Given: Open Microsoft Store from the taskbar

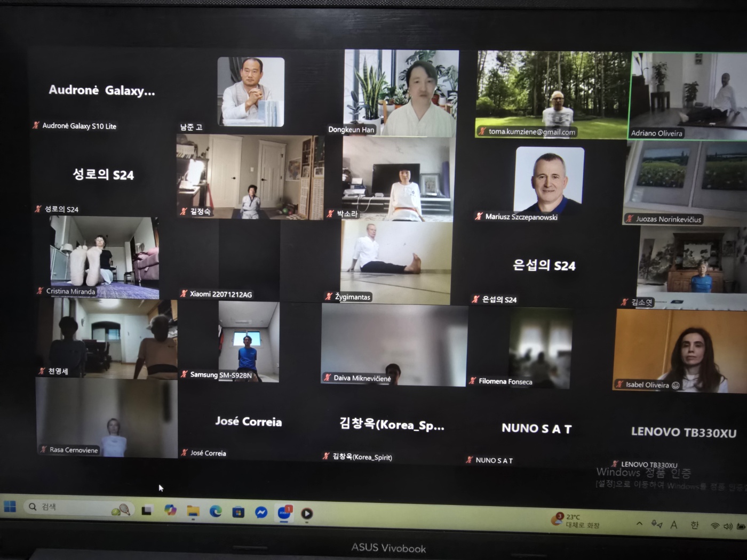Looking at the screenshot, I should pos(238,512).
